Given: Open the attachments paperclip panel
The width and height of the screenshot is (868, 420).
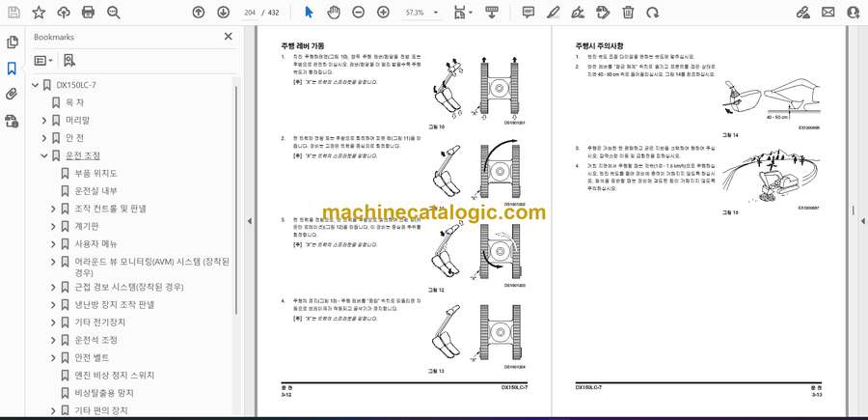Looking at the screenshot, I should (x=13, y=95).
